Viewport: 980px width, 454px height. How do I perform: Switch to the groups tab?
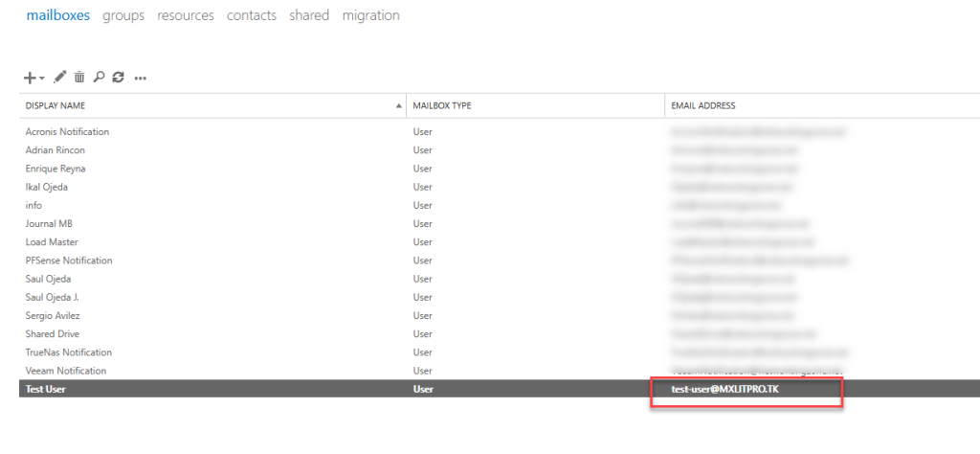pyautogui.click(x=123, y=15)
